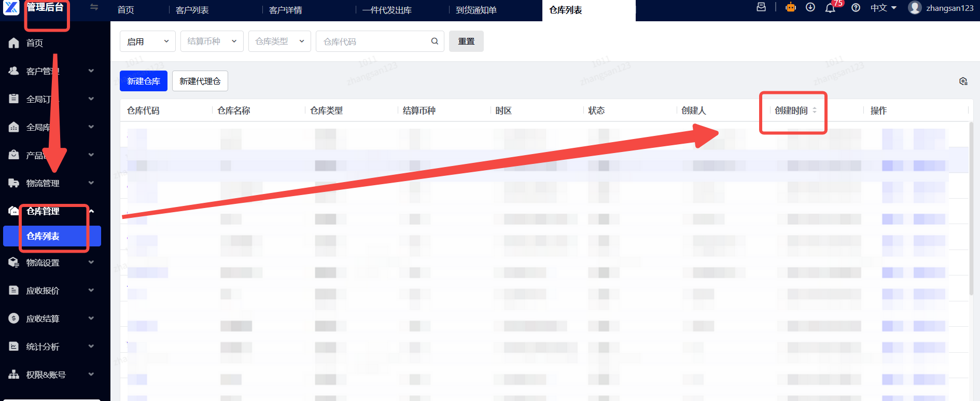Open the help question mark icon

pyautogui.click(x=856, y=8)
